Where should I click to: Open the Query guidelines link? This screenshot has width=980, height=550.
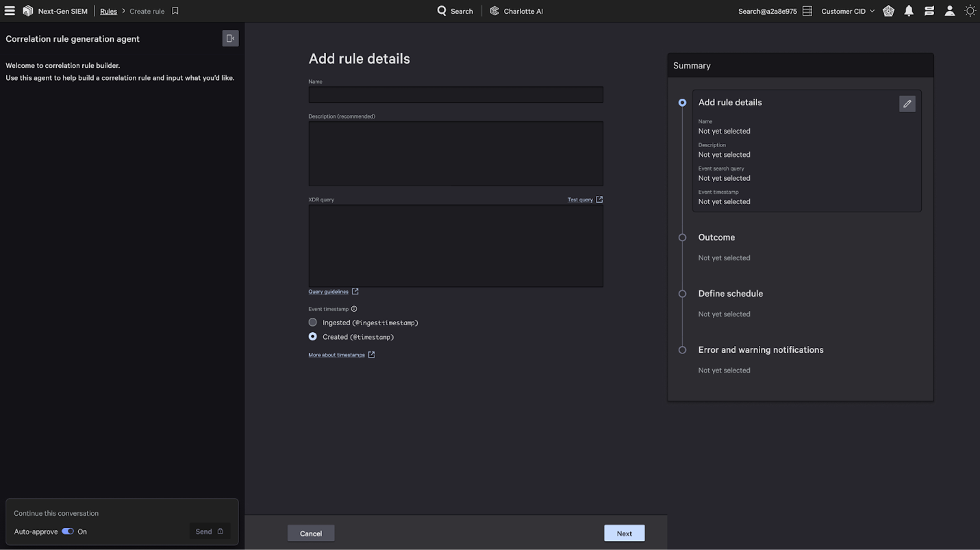(329, 292)
